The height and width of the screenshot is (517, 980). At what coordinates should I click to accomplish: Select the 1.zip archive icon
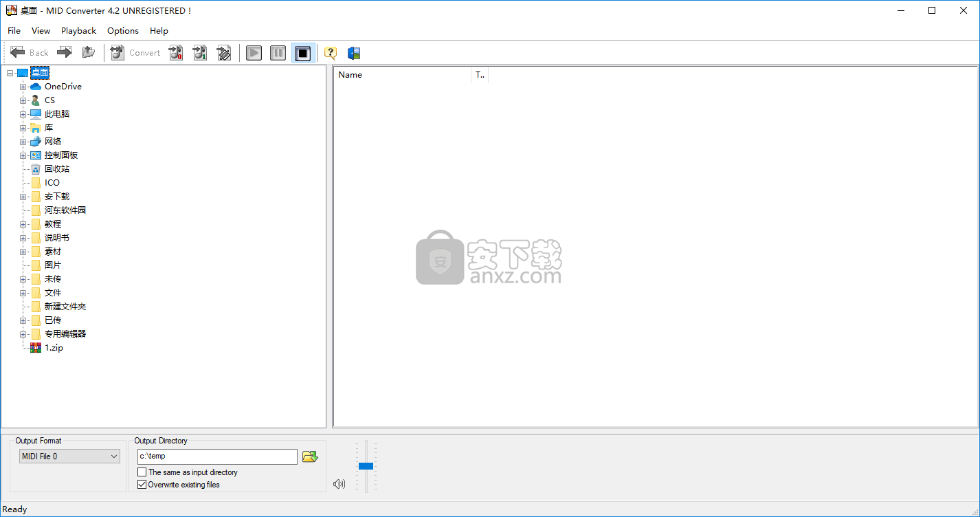point(36,348)
